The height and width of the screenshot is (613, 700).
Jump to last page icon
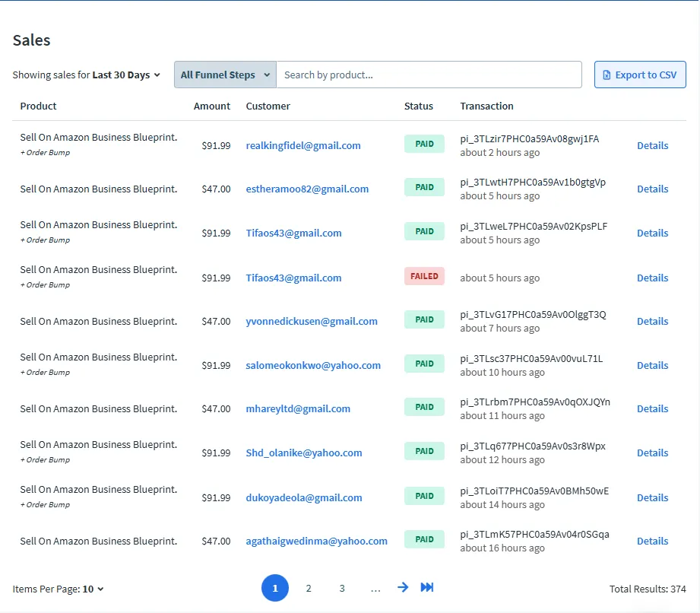[427, 587]
